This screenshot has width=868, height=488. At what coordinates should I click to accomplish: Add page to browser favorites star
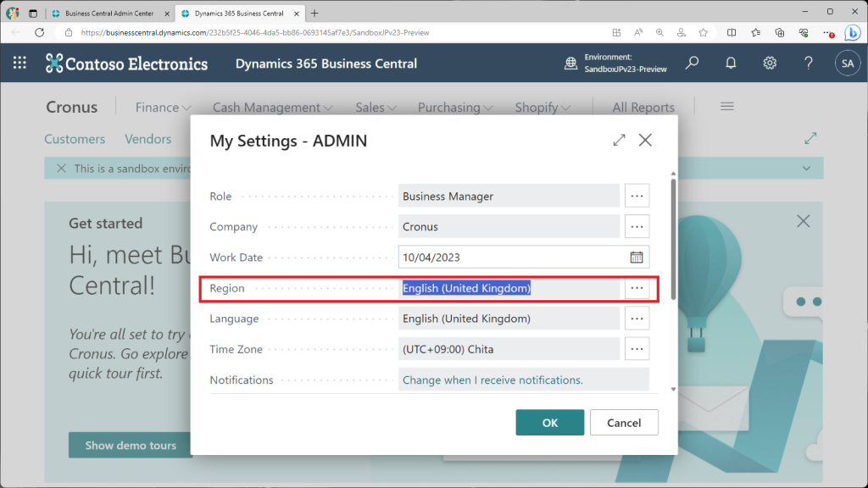click(x=703, y=33)
